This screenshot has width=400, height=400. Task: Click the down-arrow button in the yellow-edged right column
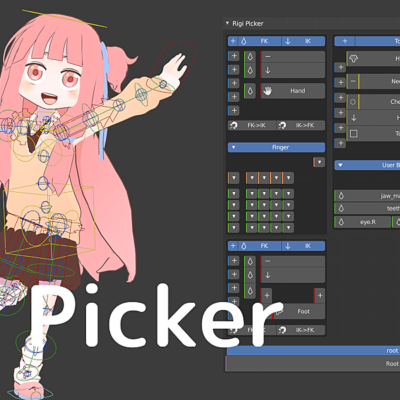coord(374,118)
